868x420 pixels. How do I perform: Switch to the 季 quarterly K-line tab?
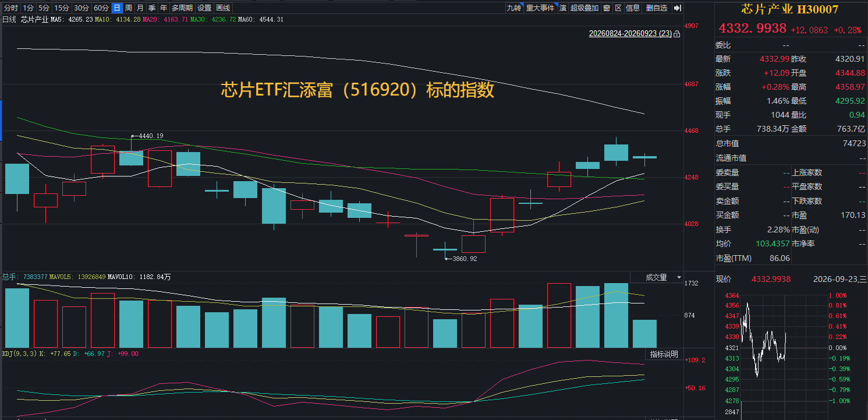(152, 8)
